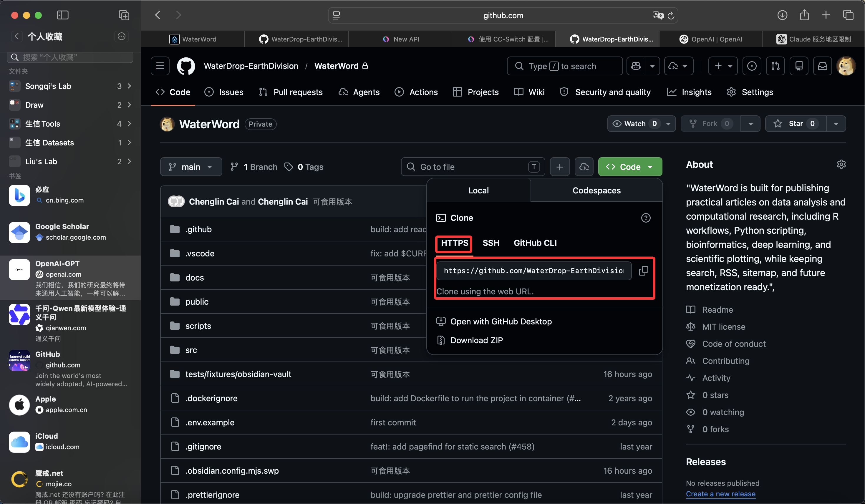Open Safari downloads list
Image resolution: width=865 pixels, height=504 pixels.
(x=782, y=15)
